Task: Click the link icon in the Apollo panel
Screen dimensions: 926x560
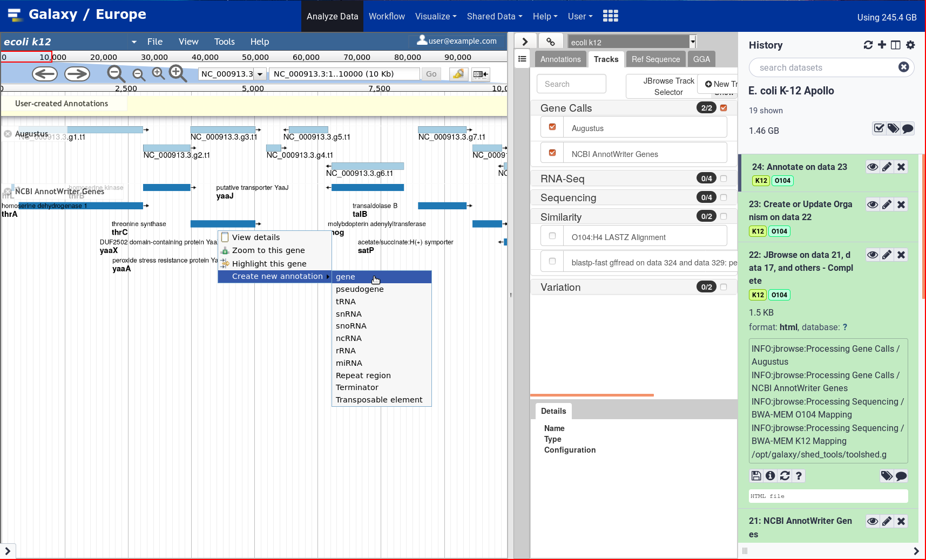Action: coord(550,42)
